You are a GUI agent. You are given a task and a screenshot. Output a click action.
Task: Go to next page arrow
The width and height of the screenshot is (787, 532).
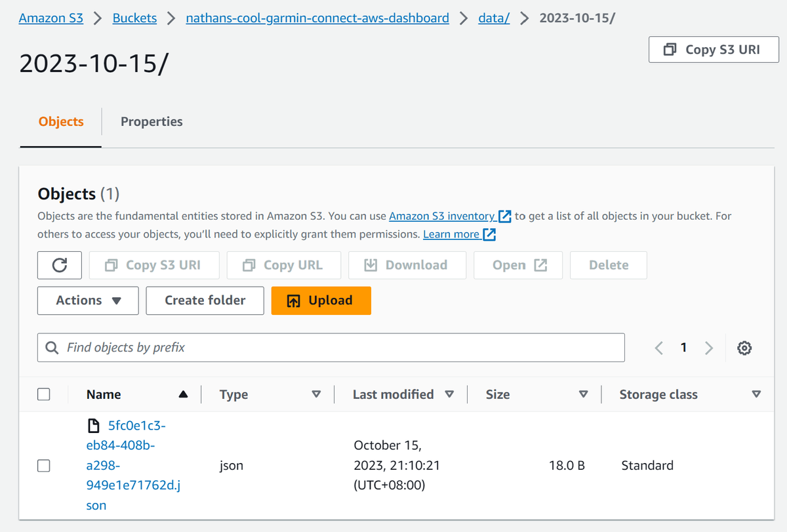708,348
